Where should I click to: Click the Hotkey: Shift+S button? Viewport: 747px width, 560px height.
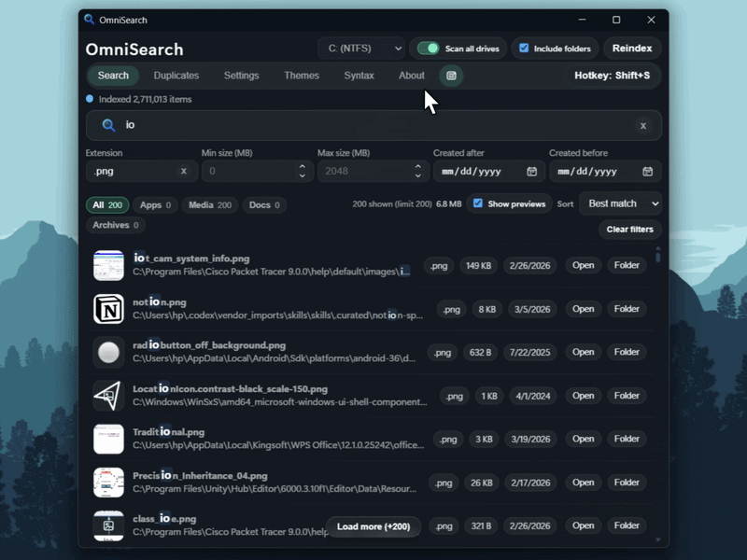pyautogui.click(x=613, y=76)
